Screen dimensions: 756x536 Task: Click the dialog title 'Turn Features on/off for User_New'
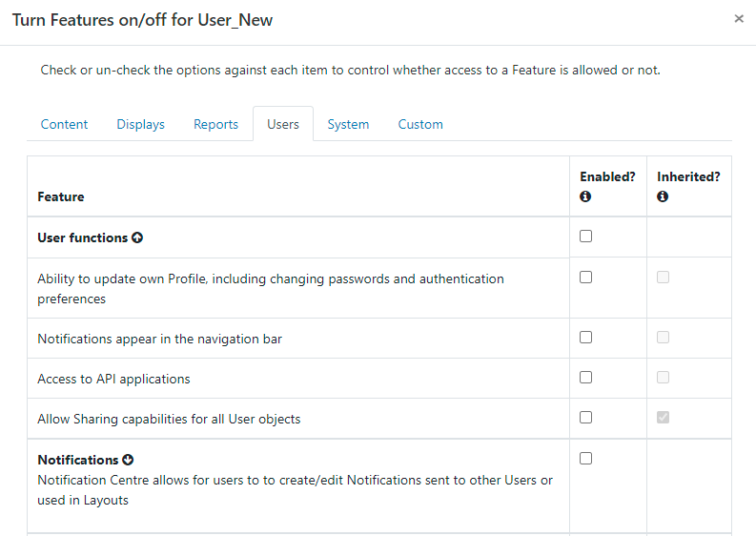142,20
